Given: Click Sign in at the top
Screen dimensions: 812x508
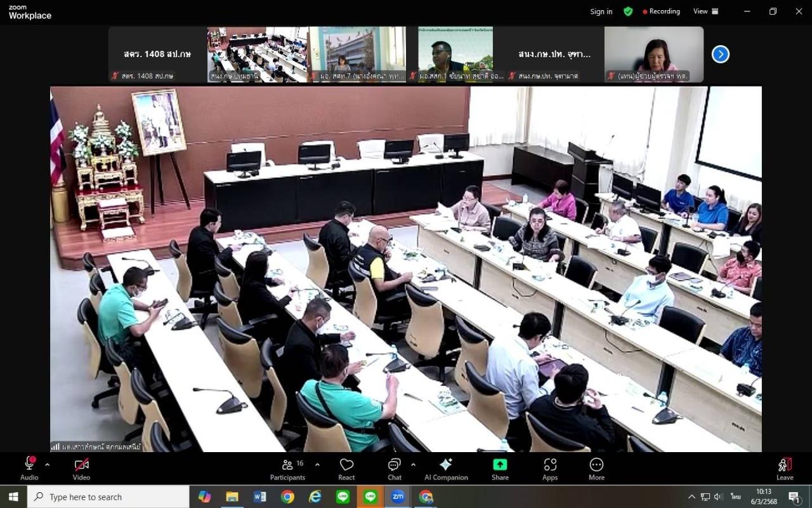Looking at the screenshot, I should pos(601,11).
